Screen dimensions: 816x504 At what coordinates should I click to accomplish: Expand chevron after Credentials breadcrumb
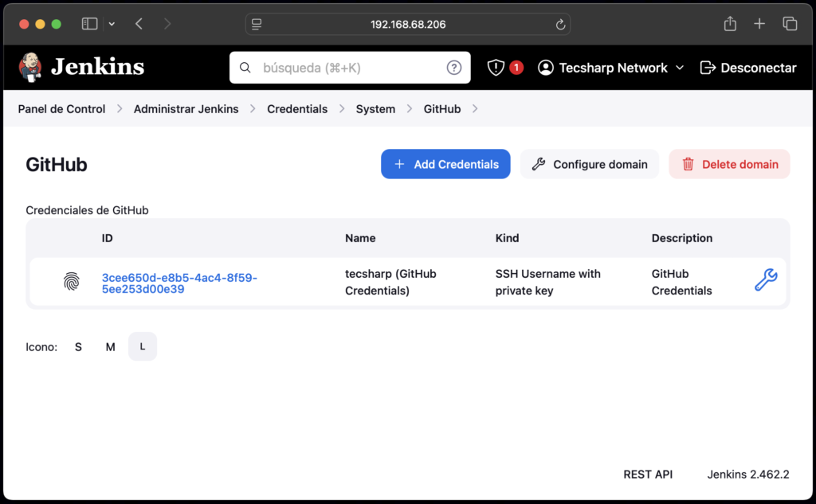pos(342,109)
